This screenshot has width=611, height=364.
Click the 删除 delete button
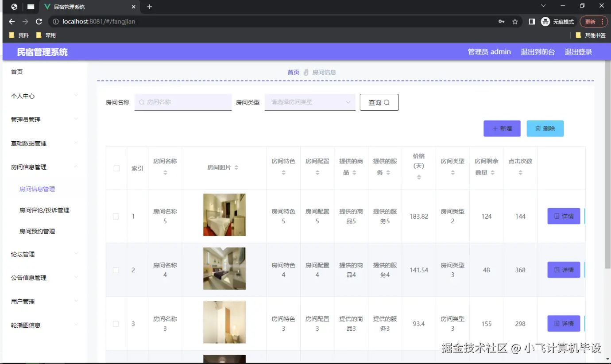(545, 128)
